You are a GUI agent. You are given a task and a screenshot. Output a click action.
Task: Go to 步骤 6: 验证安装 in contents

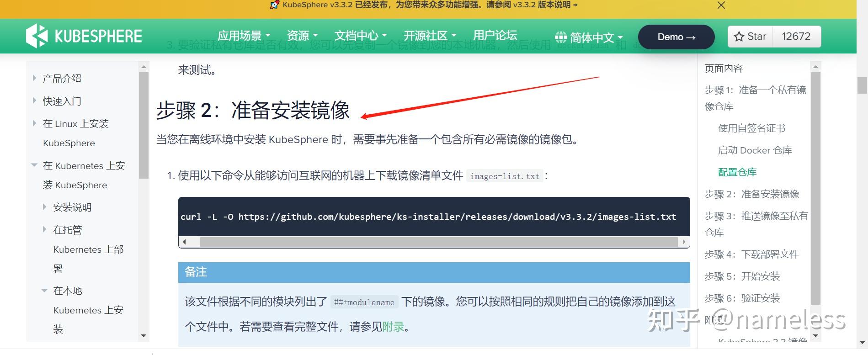pyautogui.click(x=742, y=298)
